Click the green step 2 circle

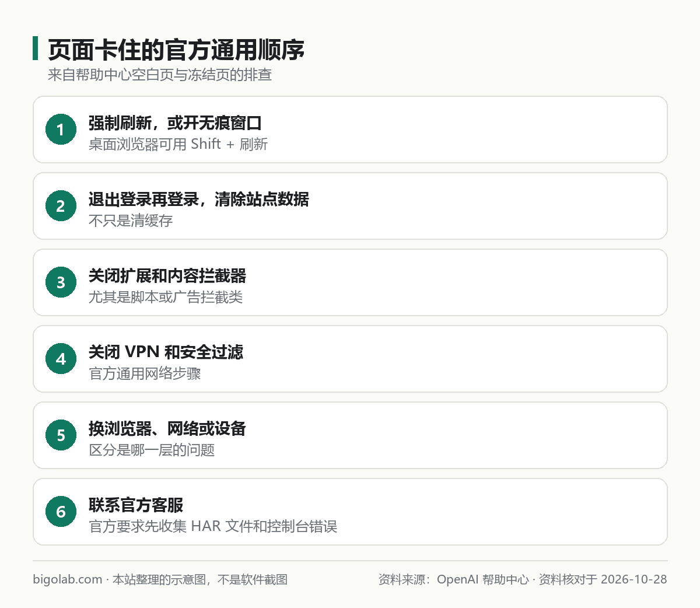click(61, 206)
